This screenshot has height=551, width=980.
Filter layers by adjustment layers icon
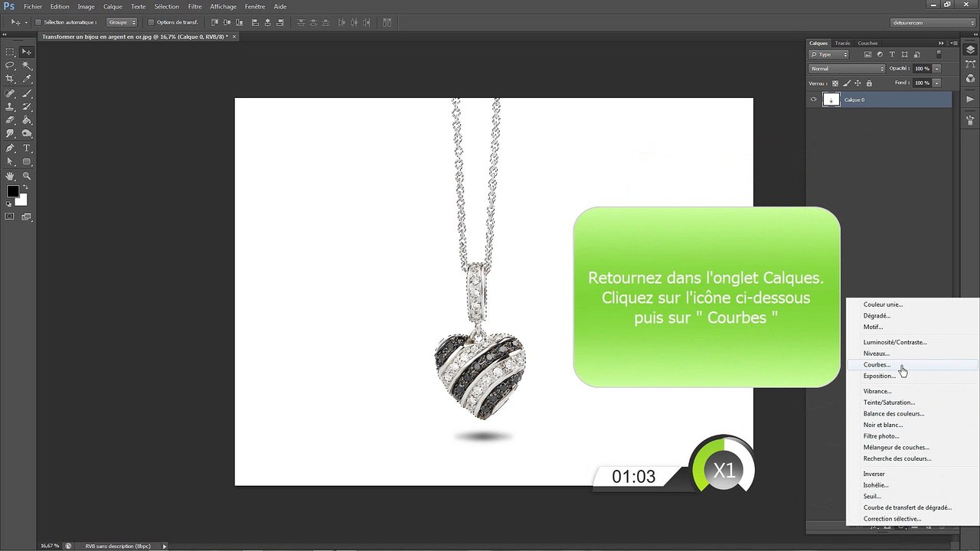coord(880,54)
